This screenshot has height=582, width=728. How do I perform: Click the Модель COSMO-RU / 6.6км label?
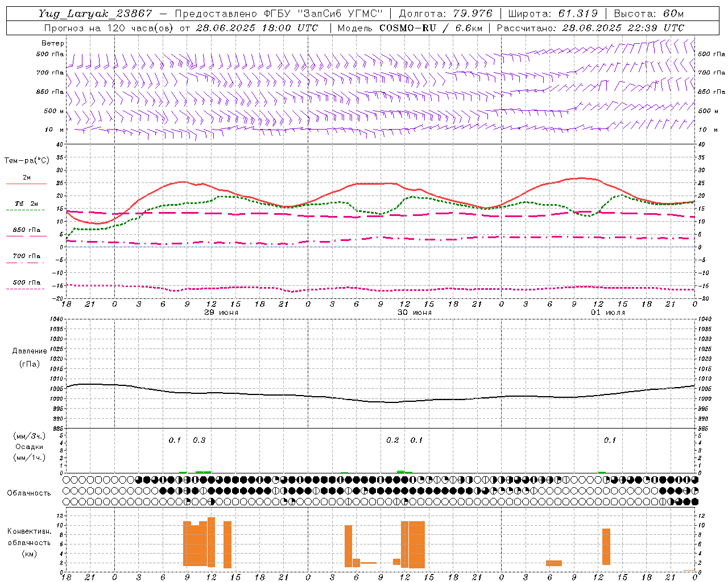click(410, 27)
